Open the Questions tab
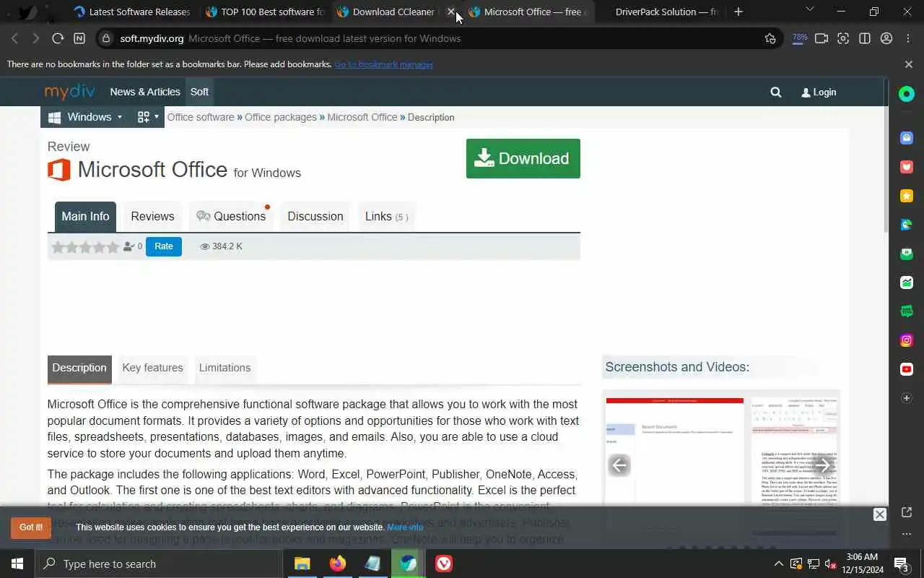The image size is (924, 578). [231, 216]
